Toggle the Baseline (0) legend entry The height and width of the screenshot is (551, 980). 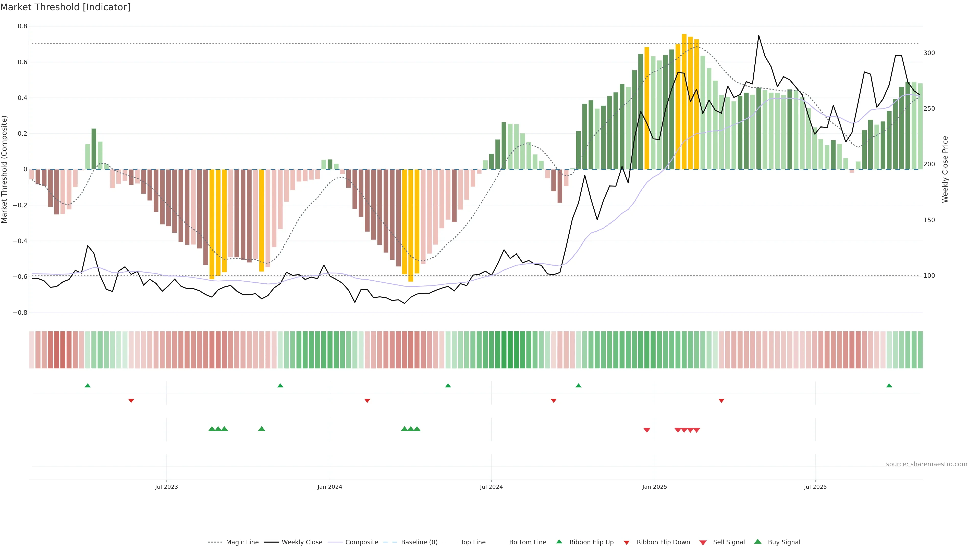(419, 542)
